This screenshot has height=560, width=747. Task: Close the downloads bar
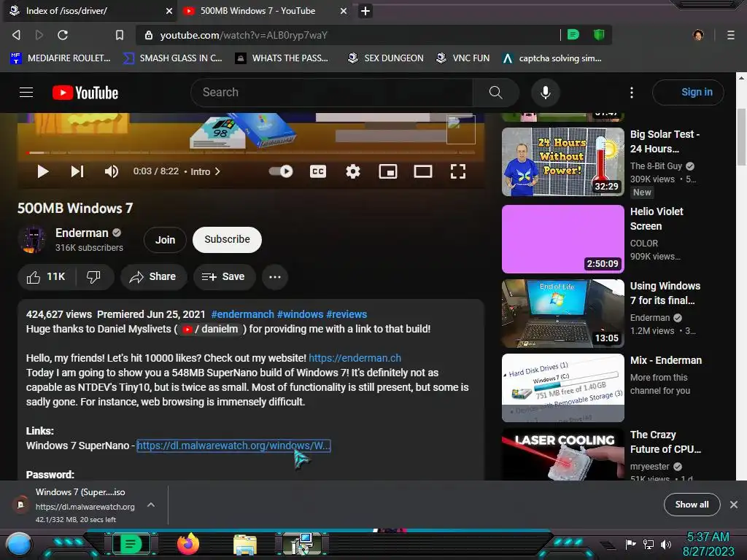734,505
